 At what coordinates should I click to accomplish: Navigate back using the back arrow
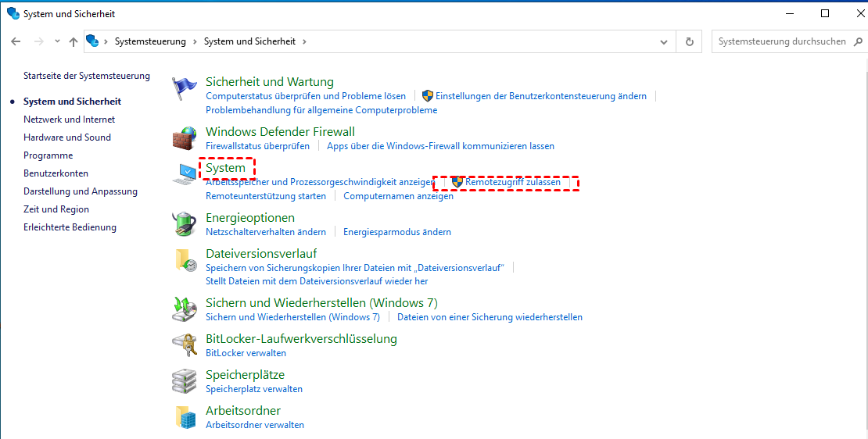pyautogui.click(x=16, y=41)
